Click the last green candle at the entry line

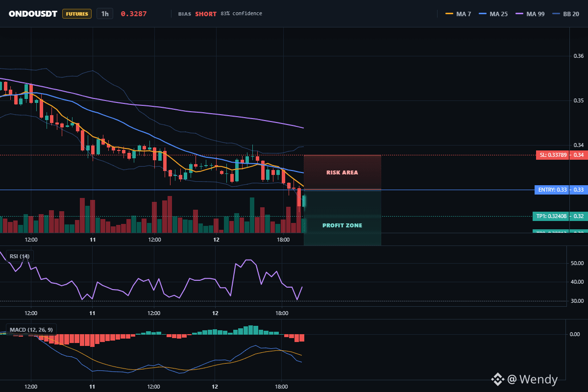[304, 201]
